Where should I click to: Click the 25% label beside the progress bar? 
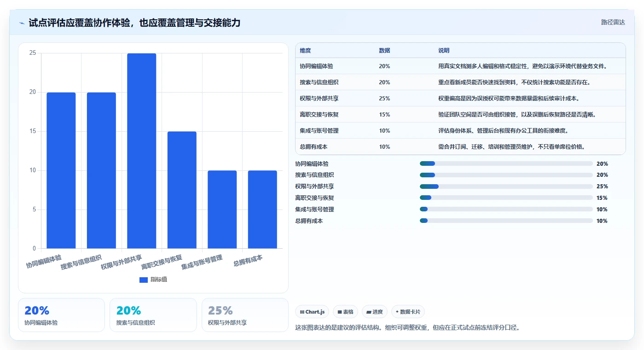point(602,187)
